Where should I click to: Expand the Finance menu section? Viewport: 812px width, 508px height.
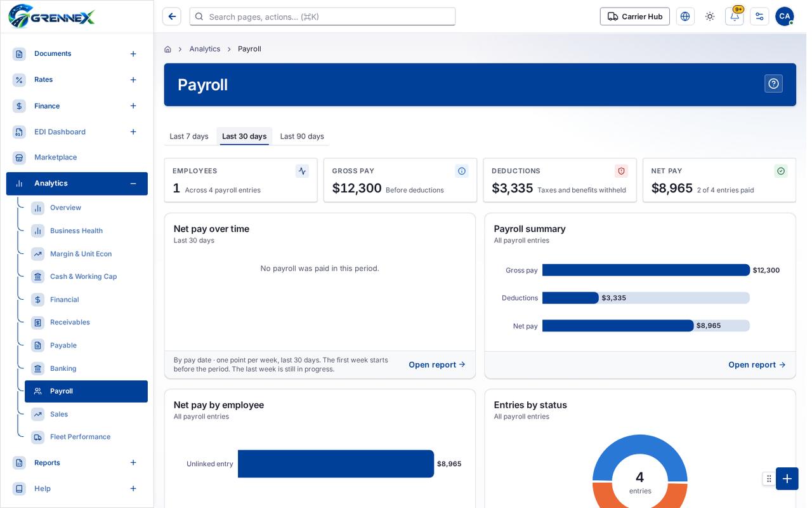point(133,106)
